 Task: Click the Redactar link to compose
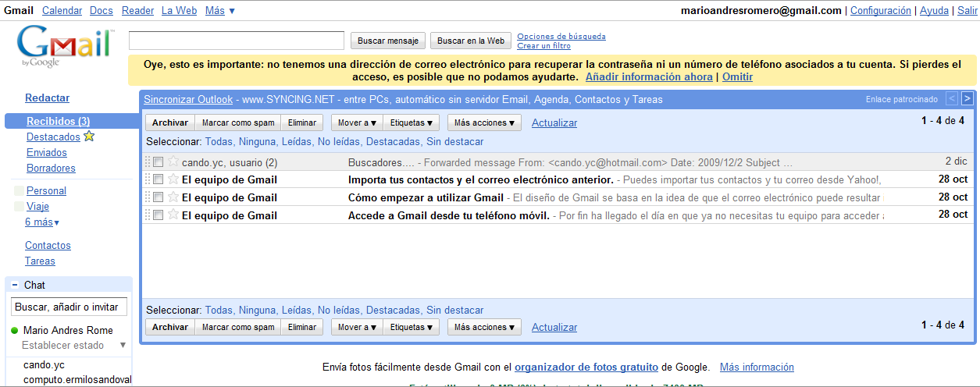pos(48,98)
